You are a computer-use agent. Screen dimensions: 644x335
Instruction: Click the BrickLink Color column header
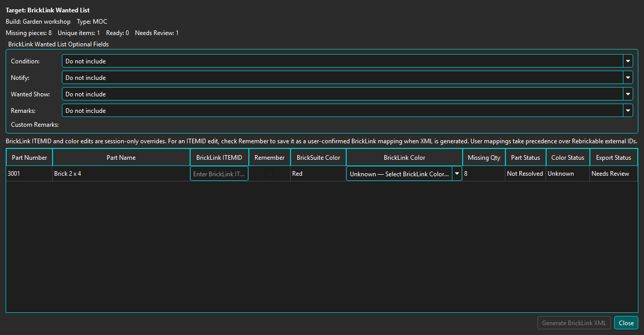pos(404,158)
